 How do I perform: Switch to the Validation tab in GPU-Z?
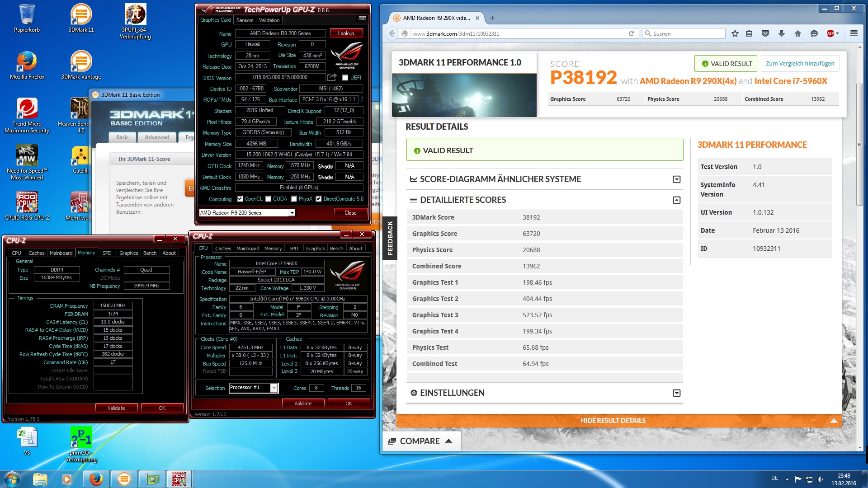point(269,20)
